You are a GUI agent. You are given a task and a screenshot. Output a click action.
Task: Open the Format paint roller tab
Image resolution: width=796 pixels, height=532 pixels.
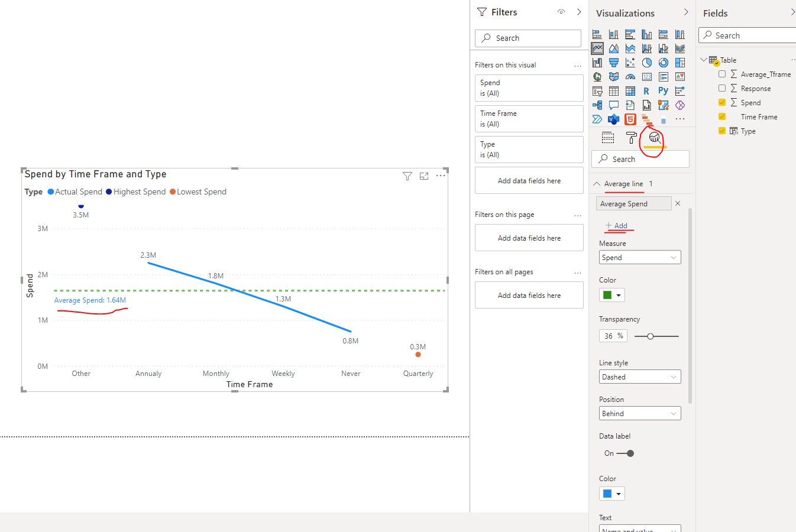pyautogui.click(x=631, y=138)
